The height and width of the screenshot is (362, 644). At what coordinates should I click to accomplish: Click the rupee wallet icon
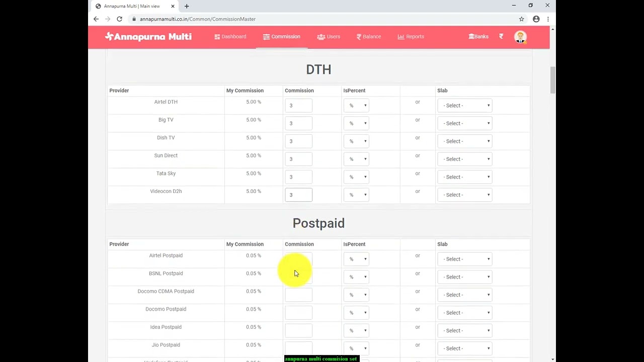[501, 37]
